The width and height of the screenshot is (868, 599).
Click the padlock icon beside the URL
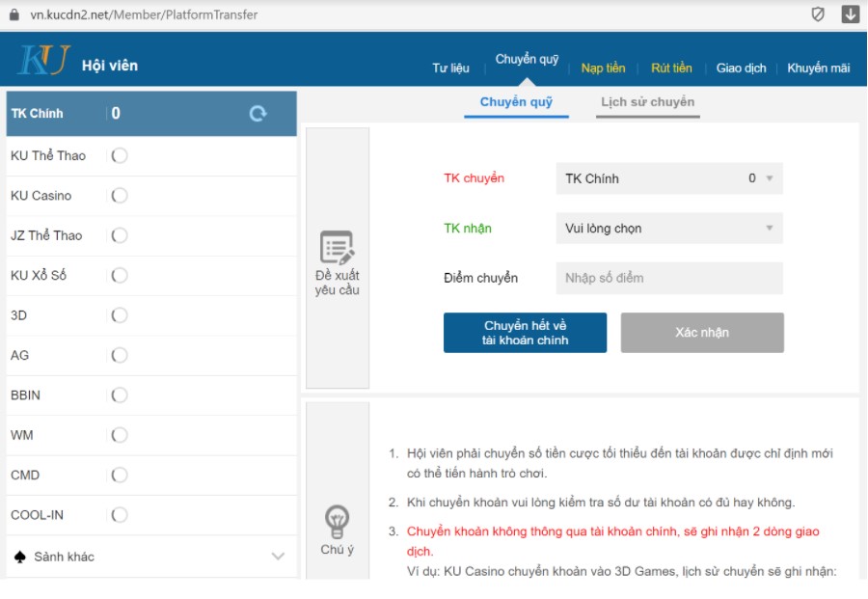click(14, 14)
